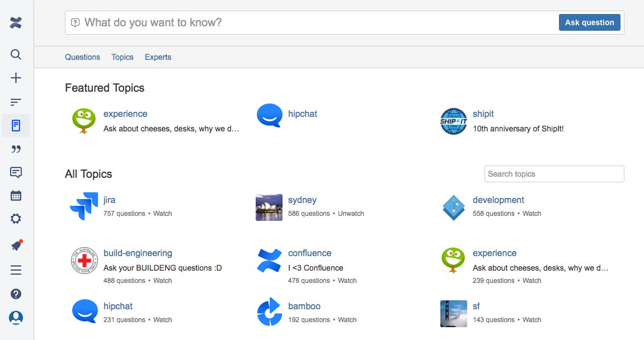The image size is (644, 340).
Task: Watch the development topic
Action: click(532, 213)
